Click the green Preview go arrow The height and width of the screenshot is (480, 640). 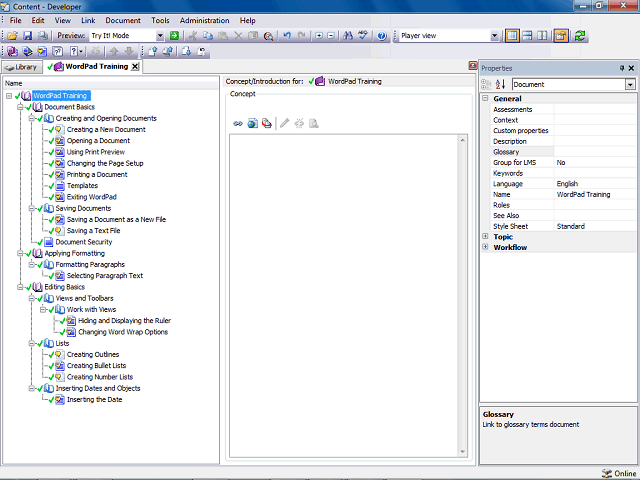(174, 36)
